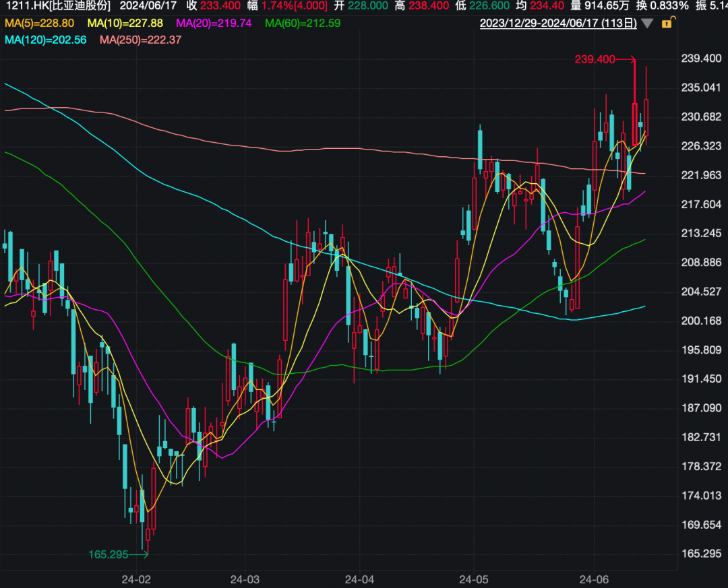Click the MA(120)=202.56 cyan label
Viewport: 728px width, 588px height.
click(x=46, y=40)
